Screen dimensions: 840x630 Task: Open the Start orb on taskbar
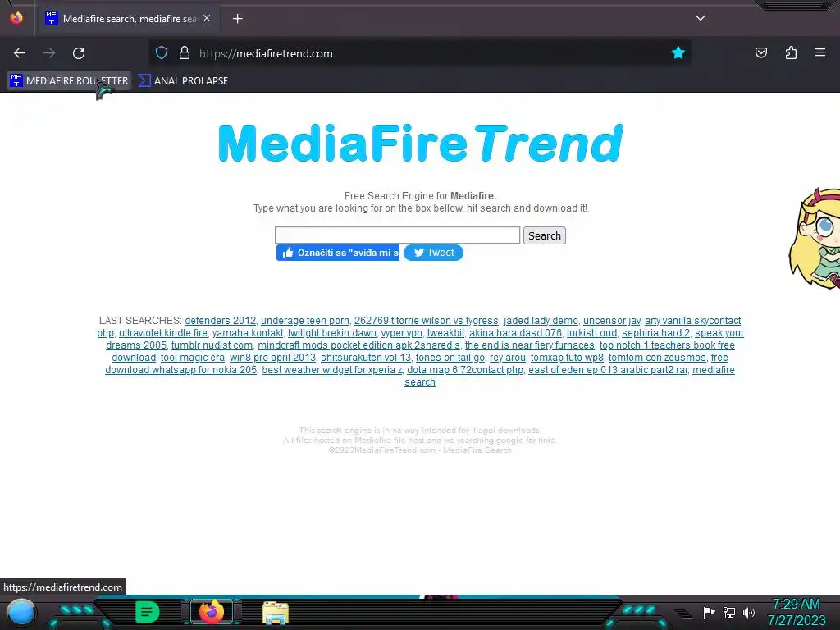point(21,612)
